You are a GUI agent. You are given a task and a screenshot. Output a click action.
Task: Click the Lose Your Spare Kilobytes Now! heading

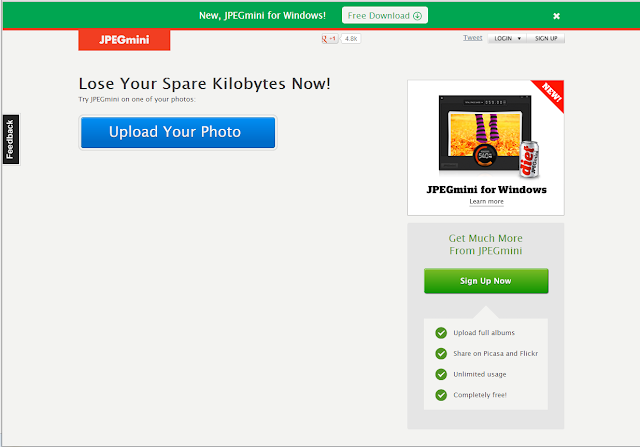click(204, 84)
